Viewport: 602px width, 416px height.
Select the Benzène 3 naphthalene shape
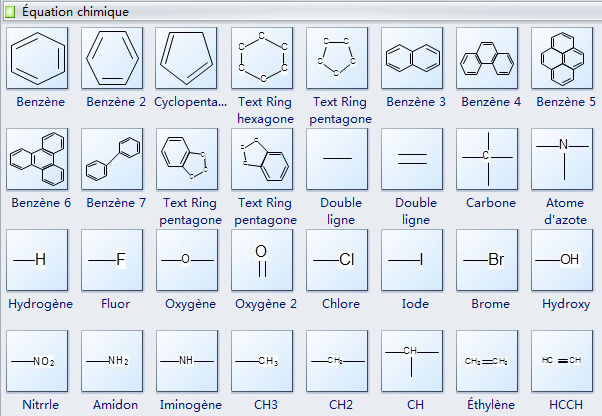coord(412,58)
